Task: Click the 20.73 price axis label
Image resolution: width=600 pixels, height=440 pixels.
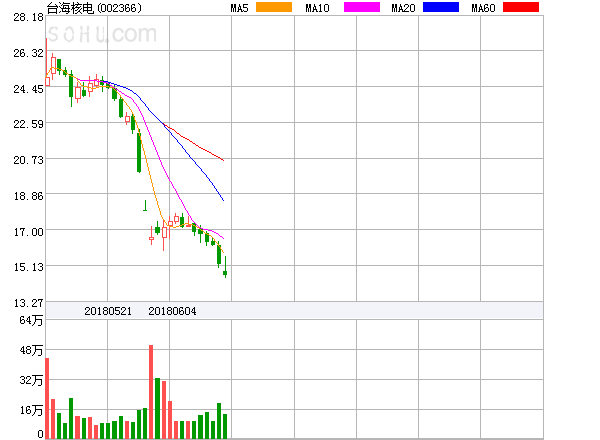Action: coord(29,160)
